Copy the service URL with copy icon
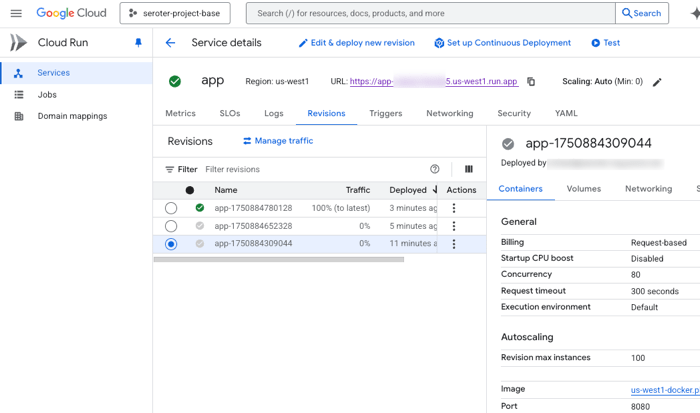700x413 pixels. [x=531, y=82]
